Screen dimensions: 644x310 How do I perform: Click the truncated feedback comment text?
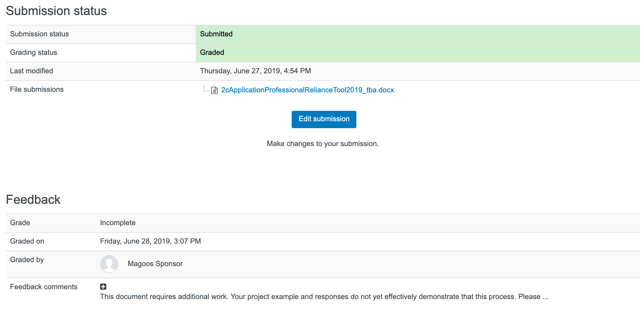[324, 297]
